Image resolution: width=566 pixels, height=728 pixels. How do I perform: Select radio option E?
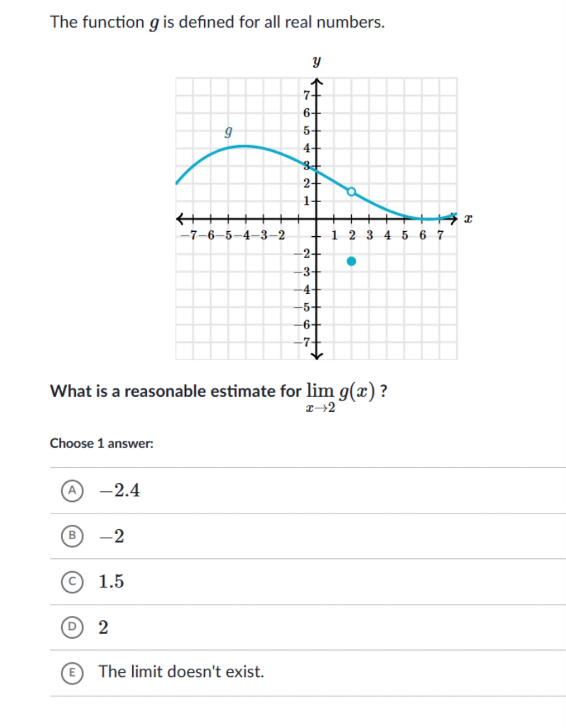[72, 673]
